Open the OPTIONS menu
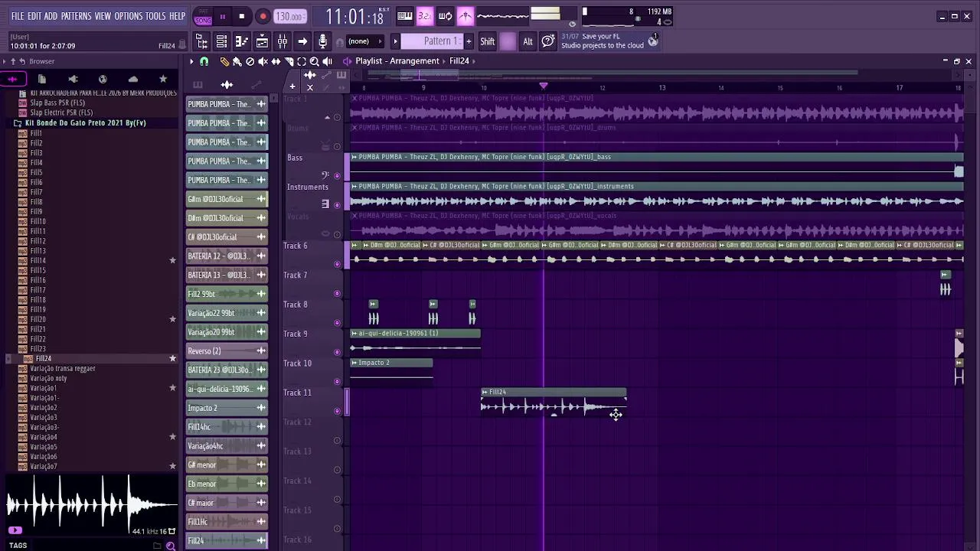The image size is (980, 551). 129,16
